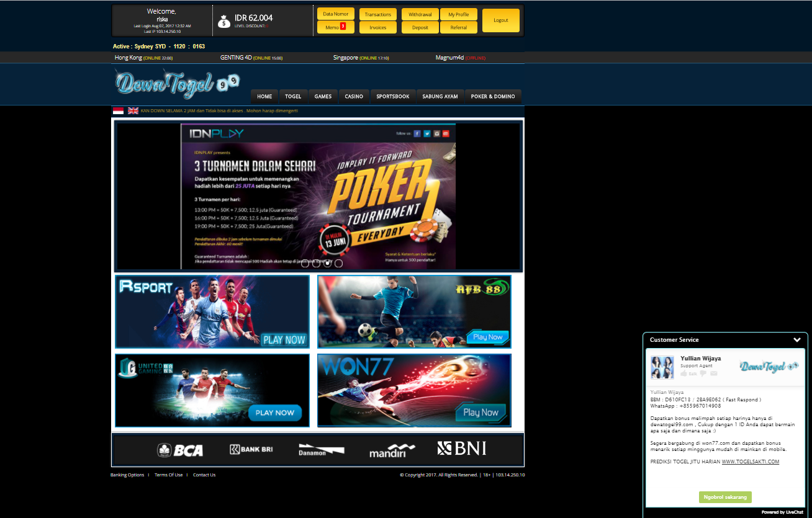Click the Twitter icon next to follow us
Screen dimensions: 812x518
pos(427,134)
